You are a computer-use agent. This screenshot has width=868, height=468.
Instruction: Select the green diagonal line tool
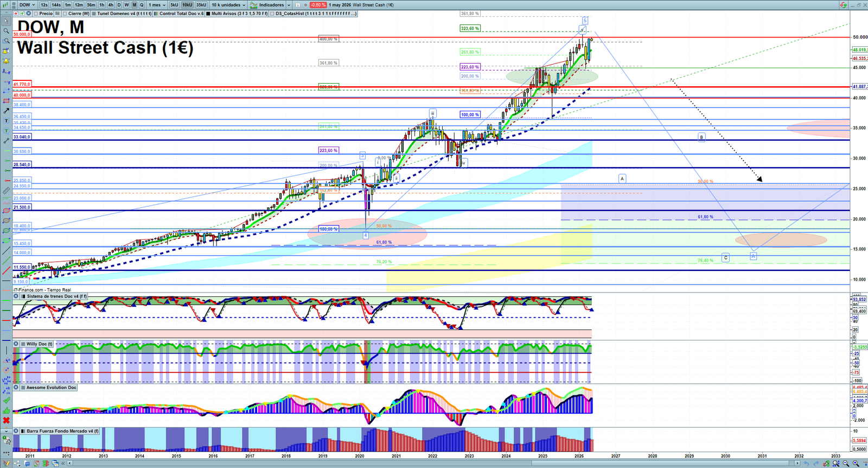click(x=7, y=261)
